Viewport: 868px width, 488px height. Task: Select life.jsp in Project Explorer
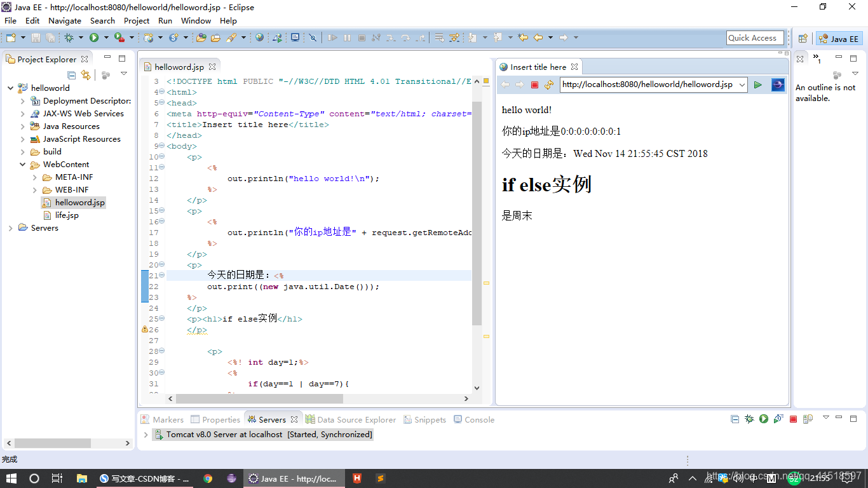point(67,215)
